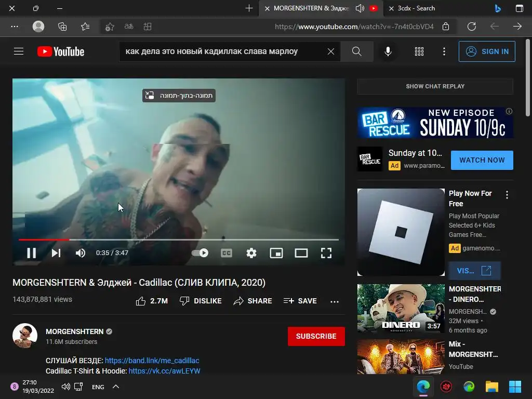Open band.link/me_cadillac link
The height and width of the screenshot is (399, 532).
[x=152, y=361]
